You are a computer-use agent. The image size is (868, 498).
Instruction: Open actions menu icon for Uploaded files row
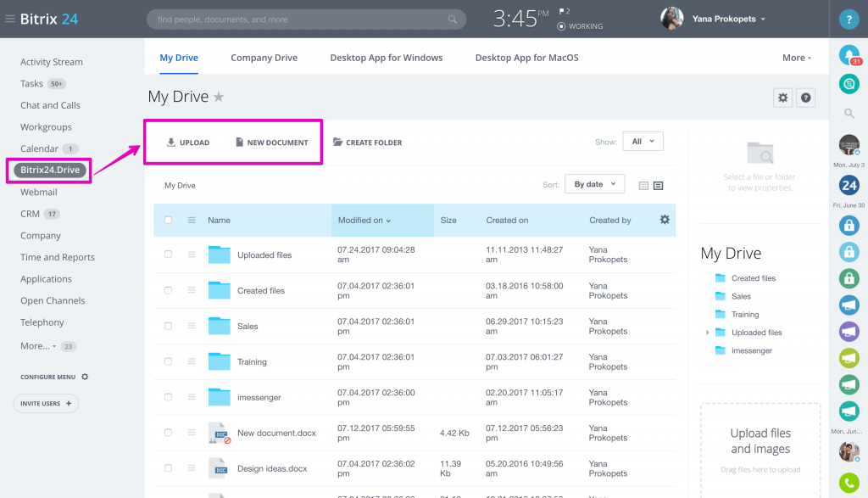click(x=192, y=255)
